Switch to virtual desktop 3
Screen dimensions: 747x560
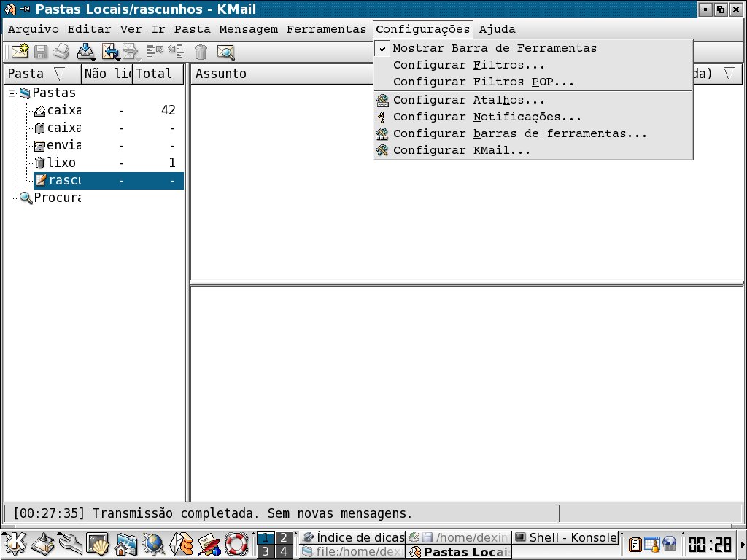click(266, 551)
